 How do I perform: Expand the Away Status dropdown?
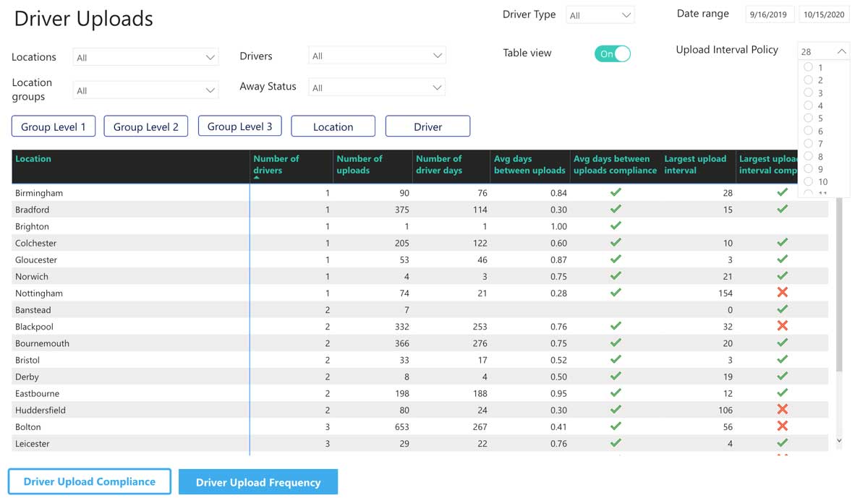tap(377, 87)
